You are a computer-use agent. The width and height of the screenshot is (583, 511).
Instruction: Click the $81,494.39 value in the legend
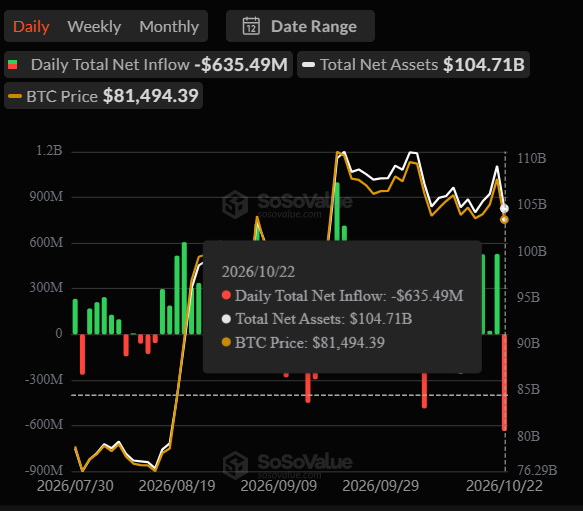pyautogui.click(x=151, y=96)
